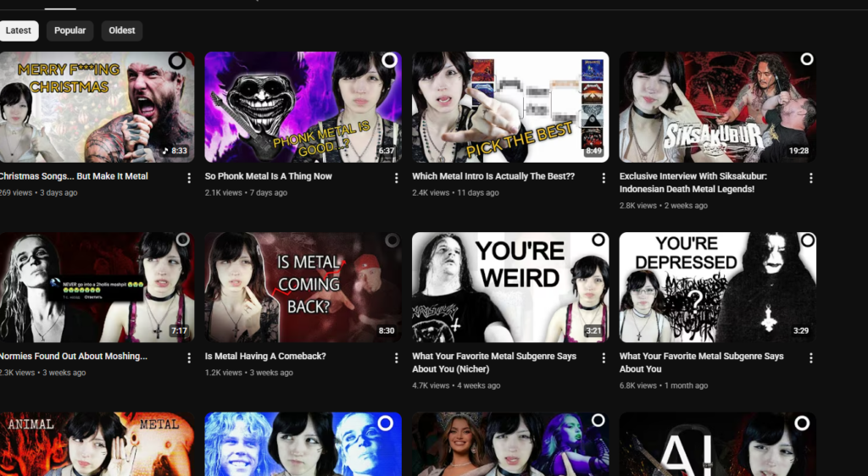Click circle icon on Is Metal Coming Back thumbnail
Viewport: 868px width, 476px height.
[392, 241]
